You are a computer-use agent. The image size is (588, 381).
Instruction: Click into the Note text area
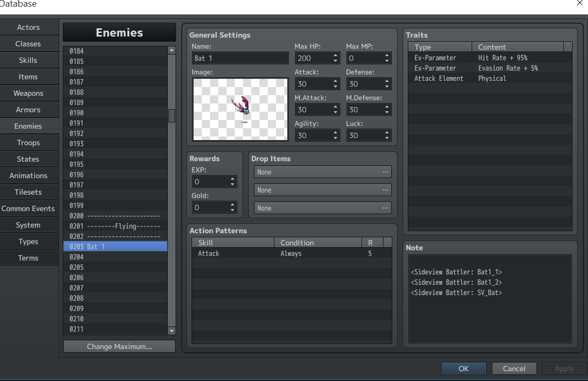[x=490, y=299]
